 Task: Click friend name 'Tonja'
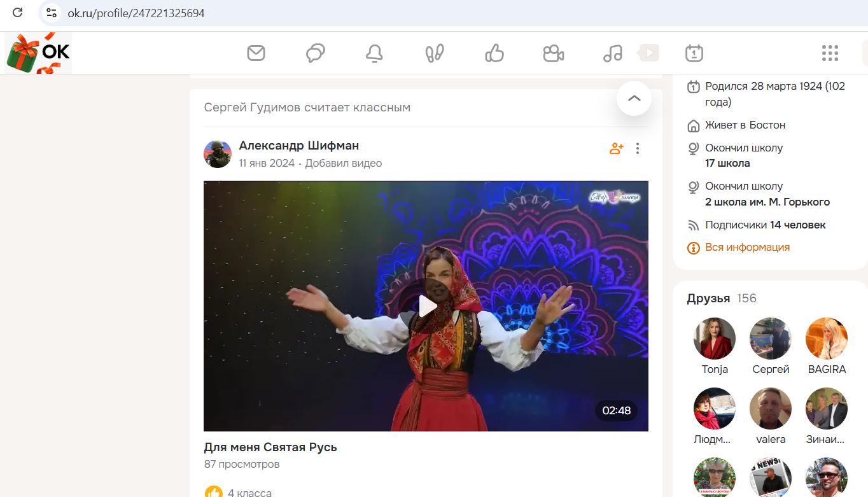point(715,369)
